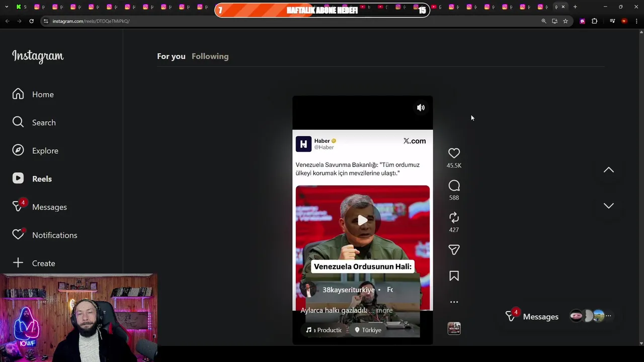Like the reel with the heart icon
The height and width of the screenshot is (362, 644).
tap(454, 153)
